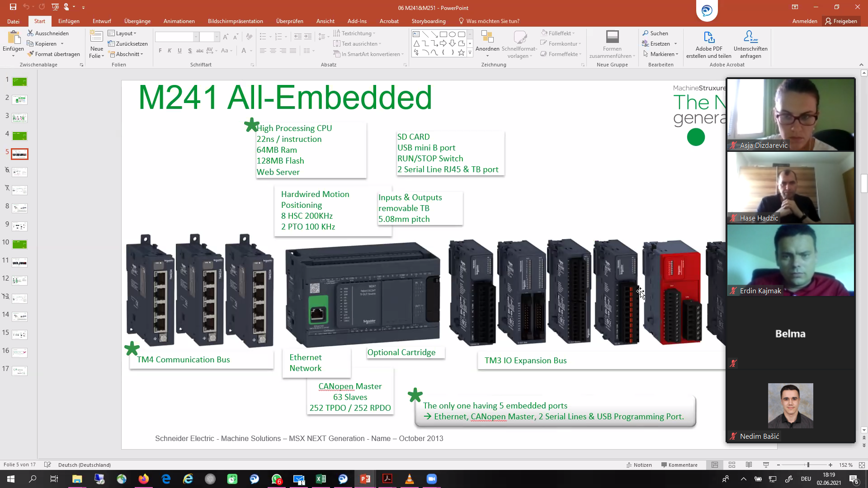Viewport: 868px width, 488px height.
Task: Start slideshow from status bar icon
Action: point(766,465)
